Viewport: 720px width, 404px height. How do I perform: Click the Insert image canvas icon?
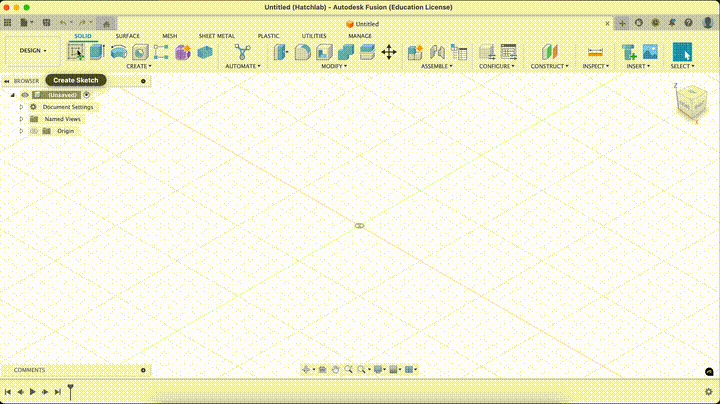click(650, 52)
